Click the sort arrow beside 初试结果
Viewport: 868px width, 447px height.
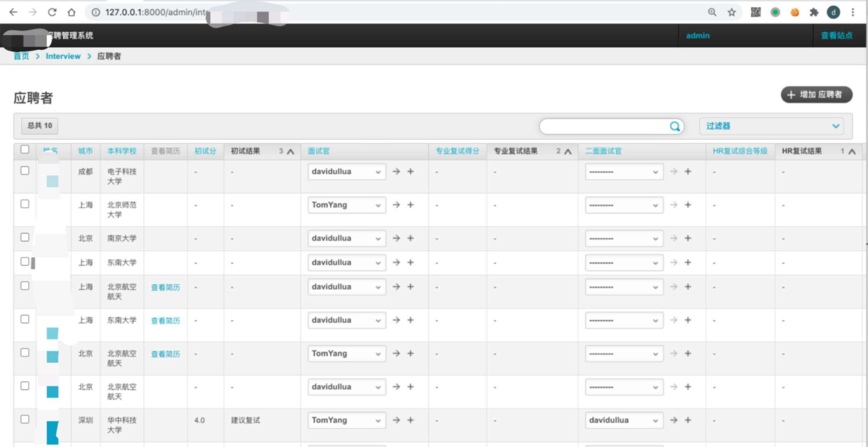point(291,151)
